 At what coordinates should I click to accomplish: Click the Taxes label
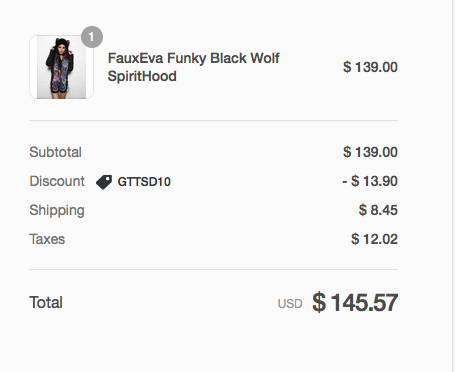point(47,239)
